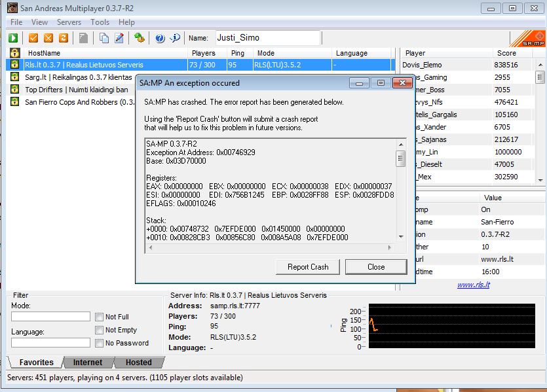Image resolution: width=547 pixels, height=392 pixels.
Task: Click the gray Master List page icon
Action: (x=83, y=38)
